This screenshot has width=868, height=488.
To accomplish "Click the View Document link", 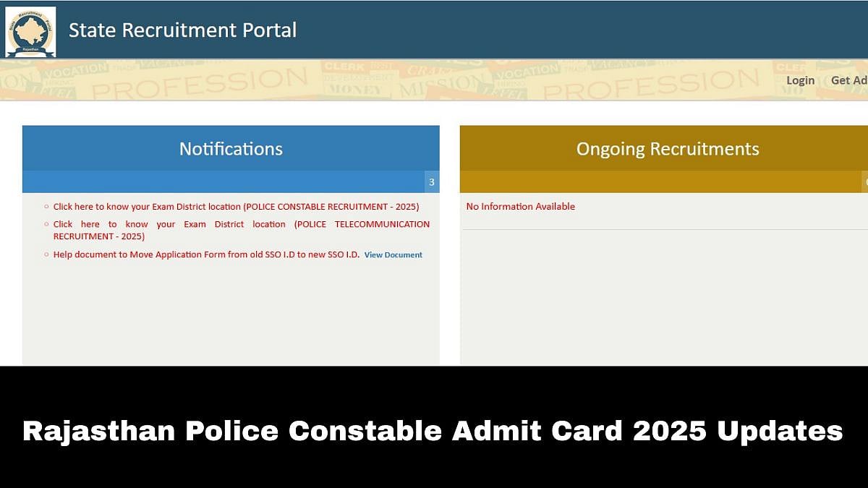I will pyautogui.click(x=393, y=255).
